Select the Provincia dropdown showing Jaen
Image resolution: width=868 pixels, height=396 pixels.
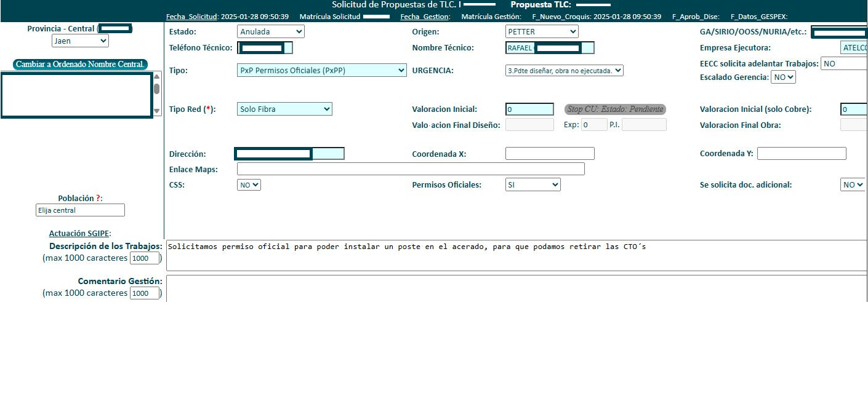tap(80, 41)
